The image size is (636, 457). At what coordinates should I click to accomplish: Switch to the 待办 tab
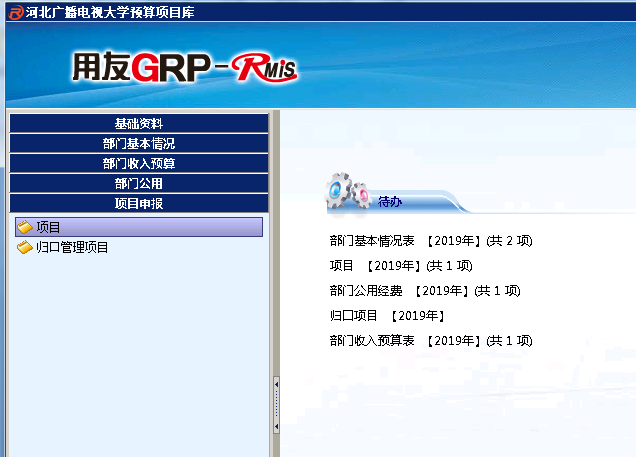[x=390, y=202]
